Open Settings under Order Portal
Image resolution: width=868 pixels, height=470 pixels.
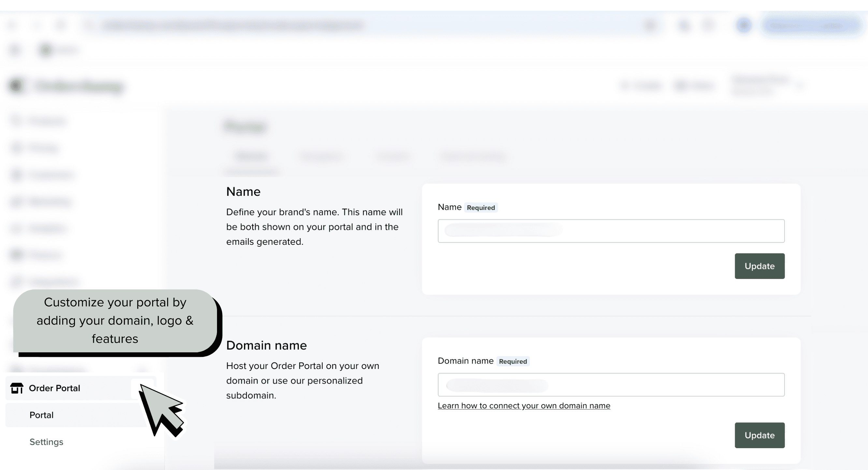pyautogui.click(x=46, y=442)
